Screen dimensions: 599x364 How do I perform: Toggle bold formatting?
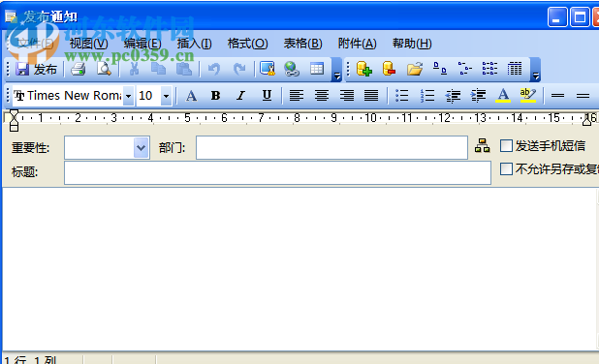tap(216, 96)
